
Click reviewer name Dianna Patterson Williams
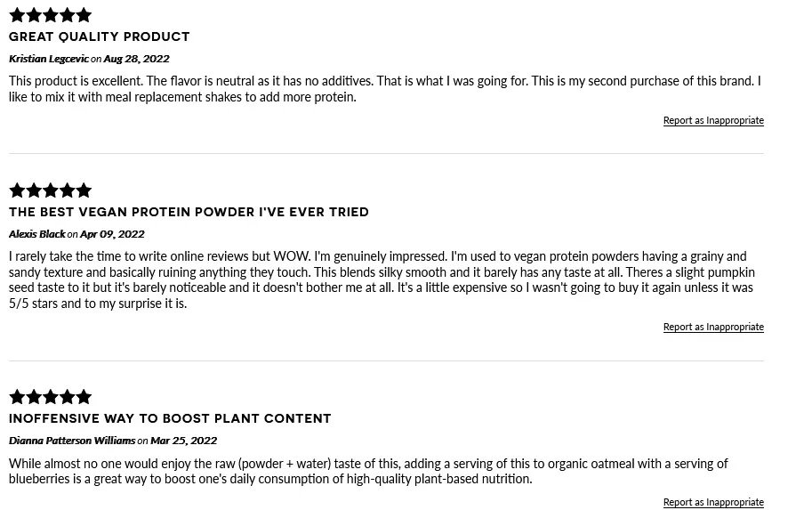(72, 441)
